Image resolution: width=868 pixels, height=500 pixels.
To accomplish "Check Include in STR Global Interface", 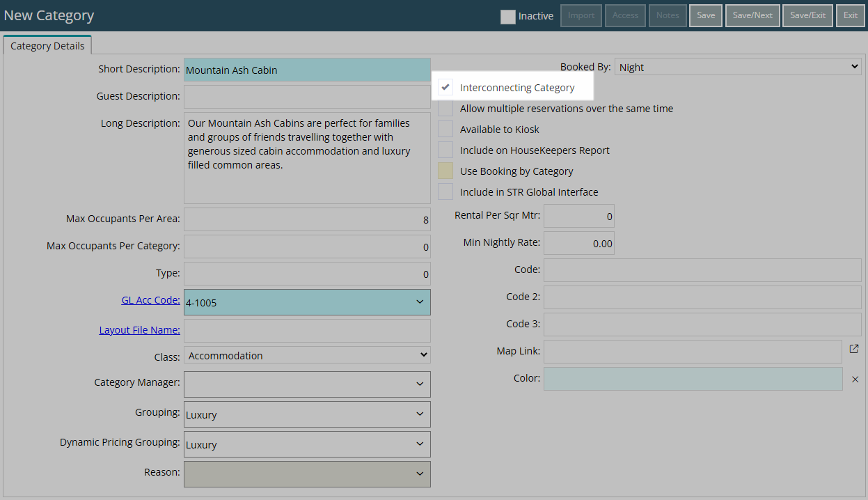I will coord(445,192).
